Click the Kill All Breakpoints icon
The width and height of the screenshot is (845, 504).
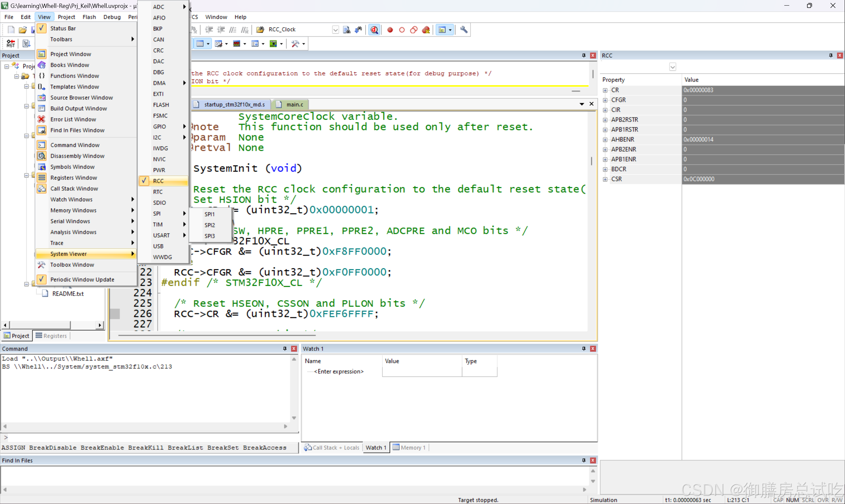(x=426, y=30)
